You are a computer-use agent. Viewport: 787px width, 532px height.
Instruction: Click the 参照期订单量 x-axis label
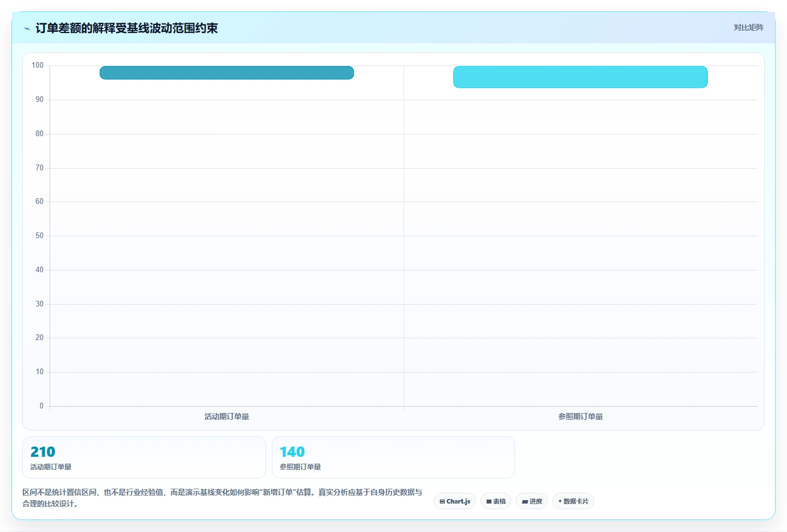click(x=580, y=416)
